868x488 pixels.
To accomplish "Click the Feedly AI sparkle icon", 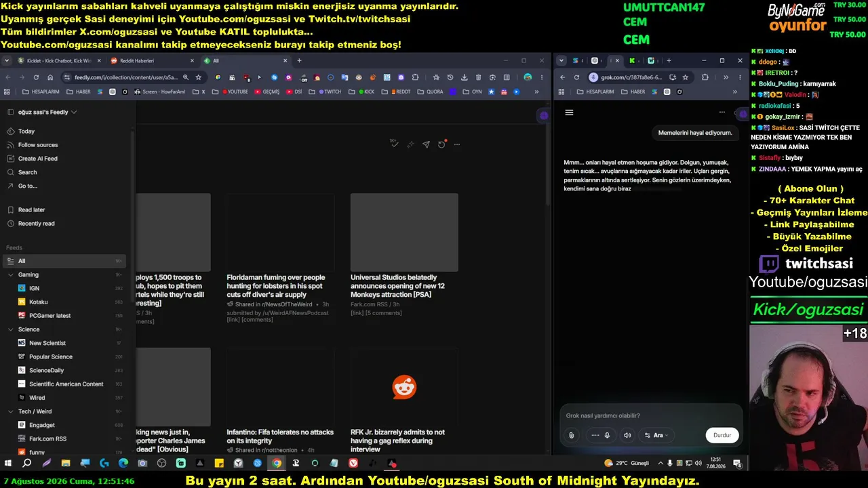I will tap(410, 144).
